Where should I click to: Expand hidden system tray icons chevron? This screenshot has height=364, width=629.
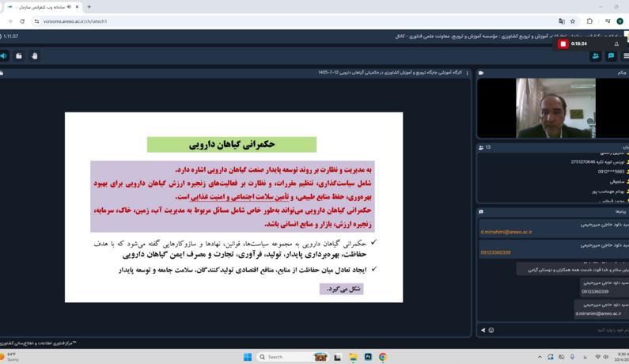[x=540, y=357]
